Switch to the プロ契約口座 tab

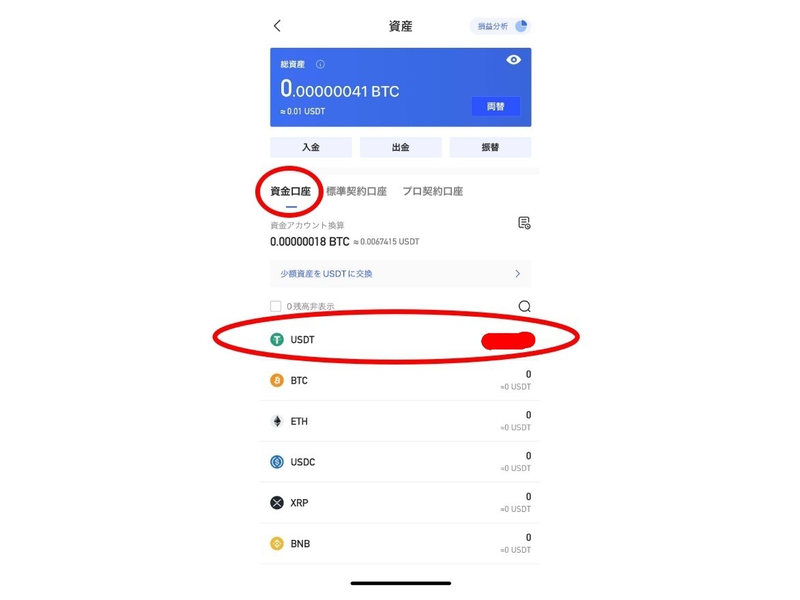[433, 191]
